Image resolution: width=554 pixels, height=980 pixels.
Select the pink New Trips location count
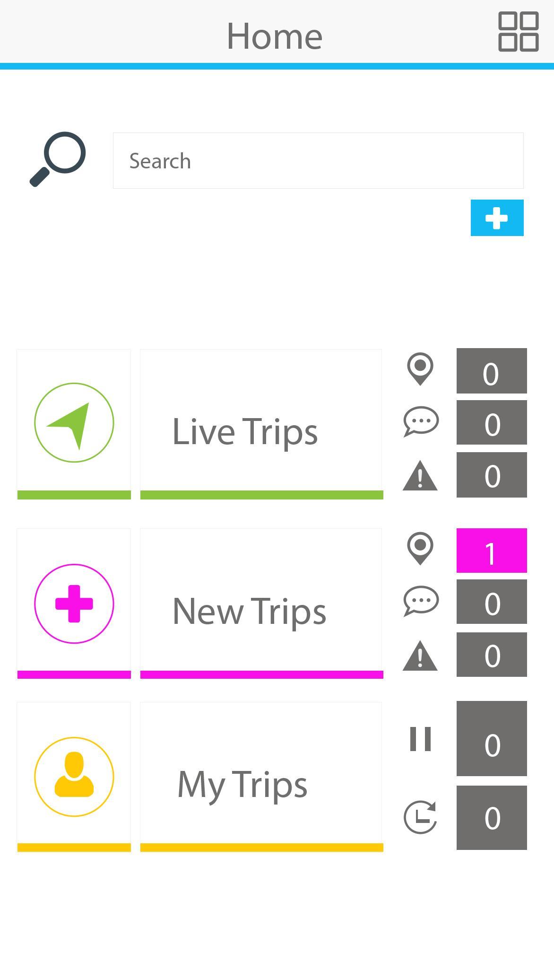click(x=492, y=551)
